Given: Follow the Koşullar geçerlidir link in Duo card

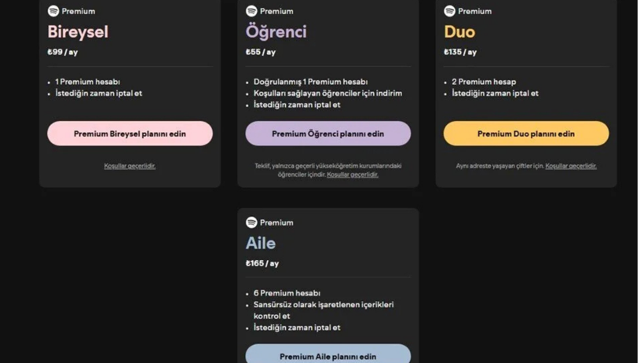Looking at the screenshot, I should [571, 166].
